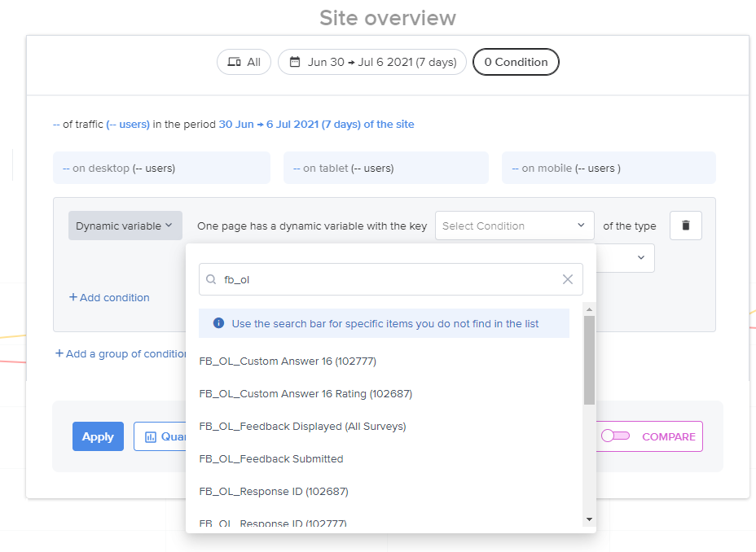
Task: Toggle the COMPARE switch
Action: coord(615,436)
